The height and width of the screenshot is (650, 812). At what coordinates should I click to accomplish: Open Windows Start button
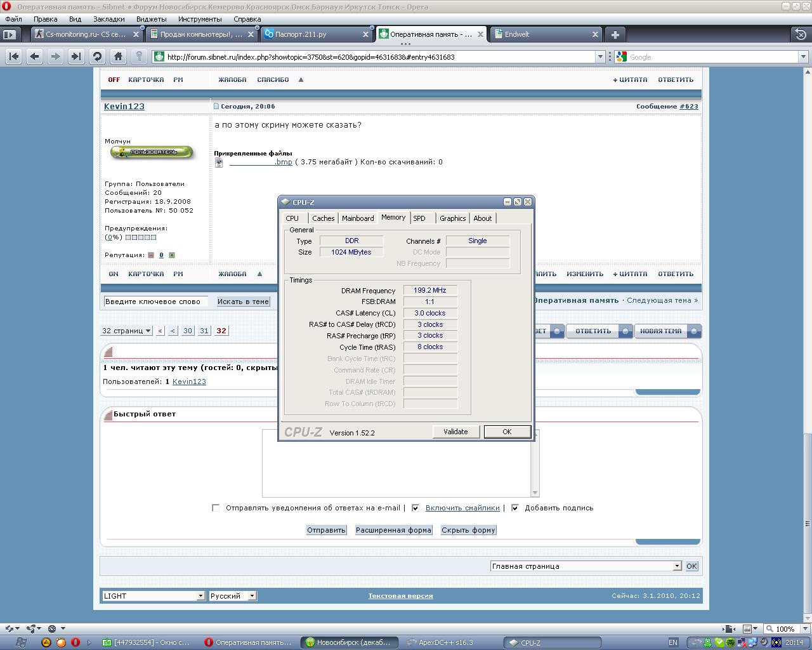(20, 642)
